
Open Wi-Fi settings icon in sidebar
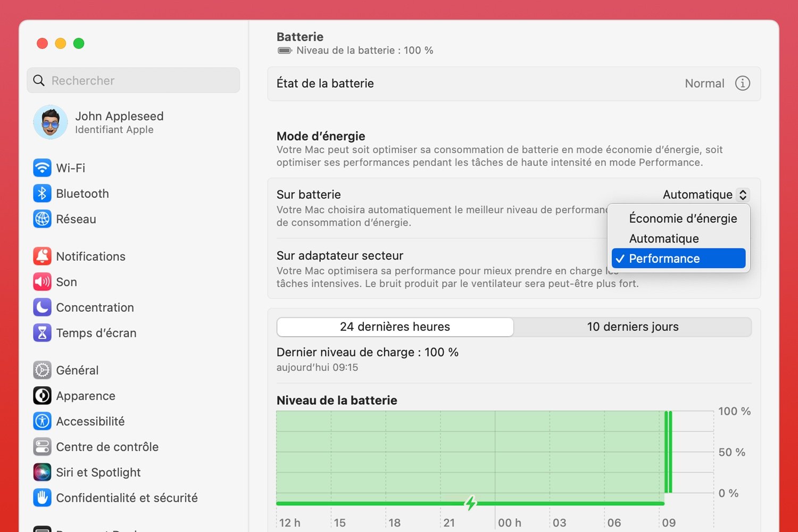click(42, 168)
